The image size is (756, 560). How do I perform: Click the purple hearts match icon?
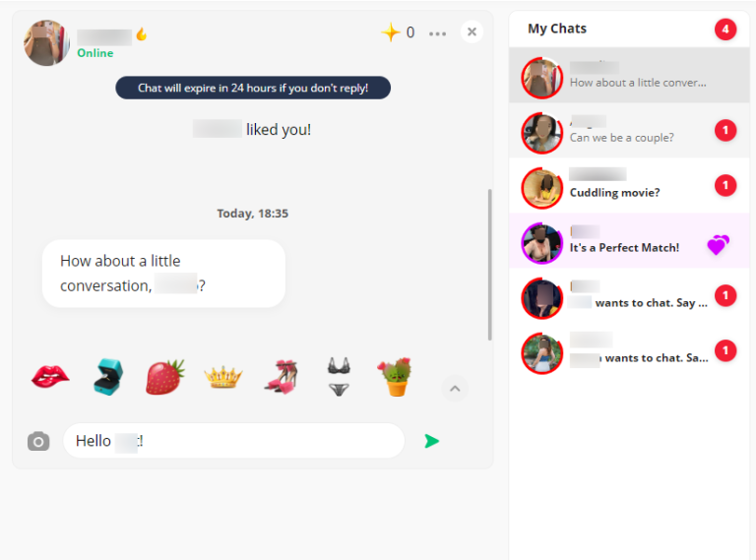[x=719, y=245]
